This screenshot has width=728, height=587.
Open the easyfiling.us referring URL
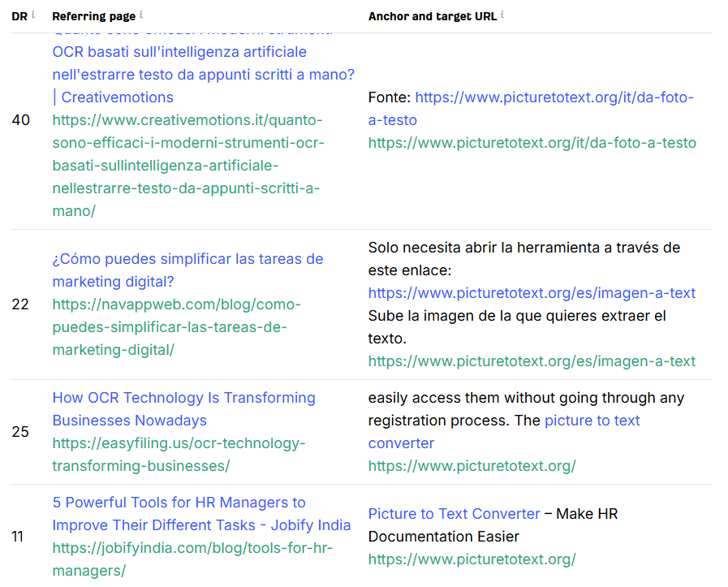pos(179,454)
